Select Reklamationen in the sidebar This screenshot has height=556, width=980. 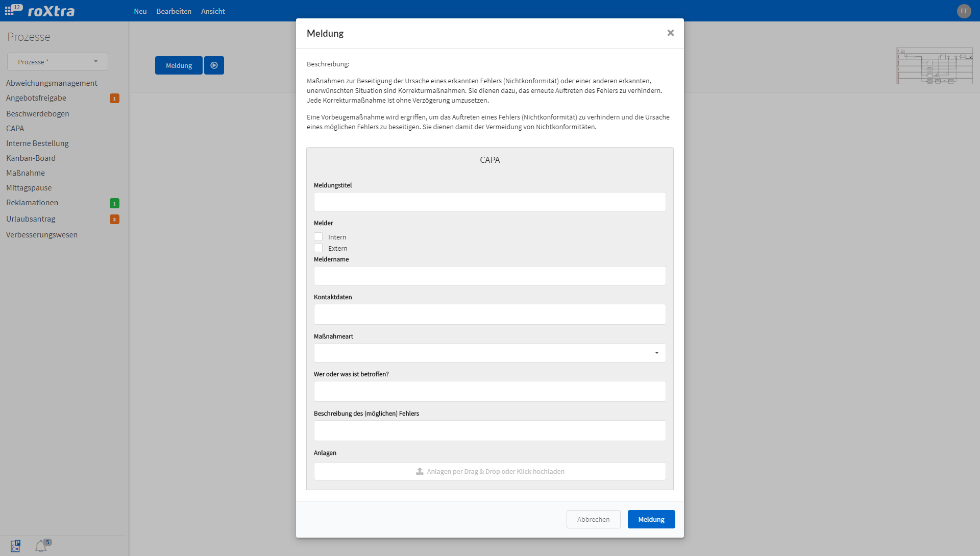click(x=32, y=202)
